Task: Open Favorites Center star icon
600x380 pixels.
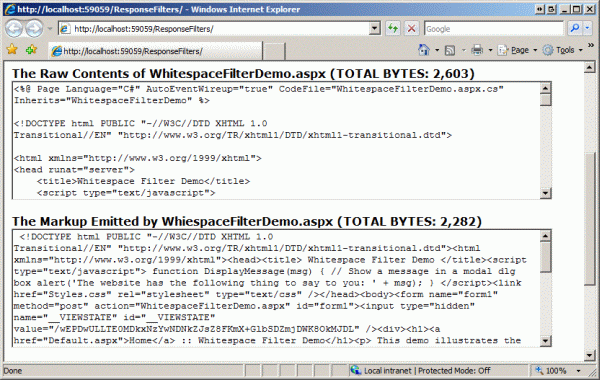Action: 12,49
